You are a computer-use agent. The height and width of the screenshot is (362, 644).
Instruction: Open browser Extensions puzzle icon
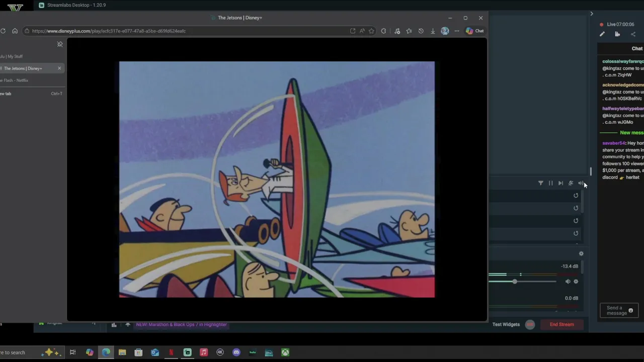click(383, 31)
